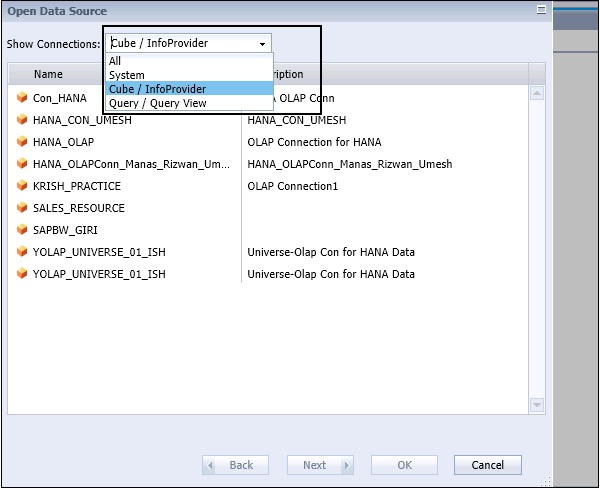600x488 pixels.
Task: Open the Show Connections dropdown arrow
Action: click(262, 44)
